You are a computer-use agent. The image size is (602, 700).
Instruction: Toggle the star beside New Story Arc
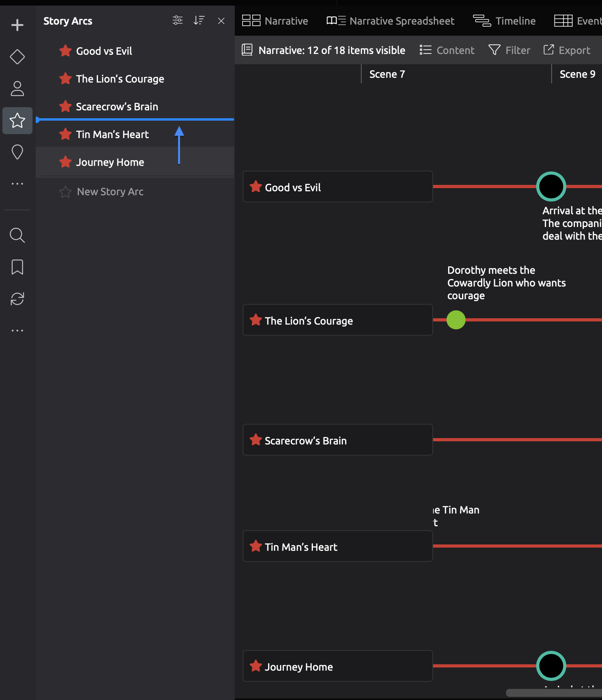tap(65, 192)
